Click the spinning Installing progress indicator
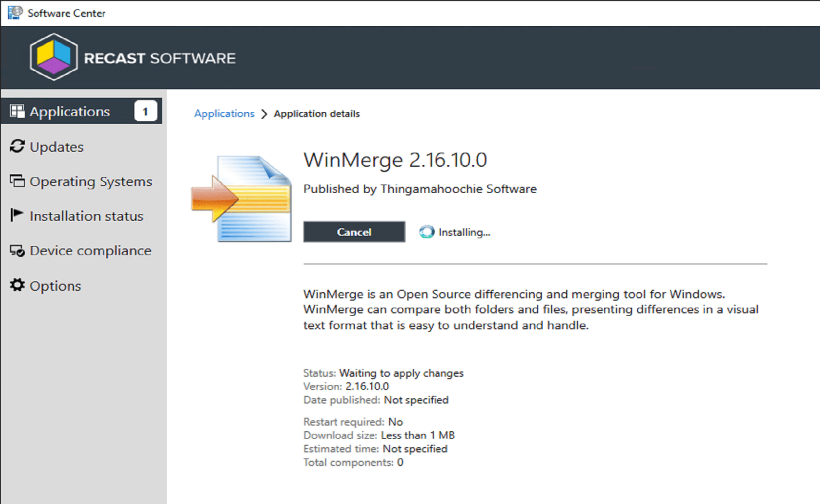The width and height of the screenshot is (820, 504). [427, 232]
